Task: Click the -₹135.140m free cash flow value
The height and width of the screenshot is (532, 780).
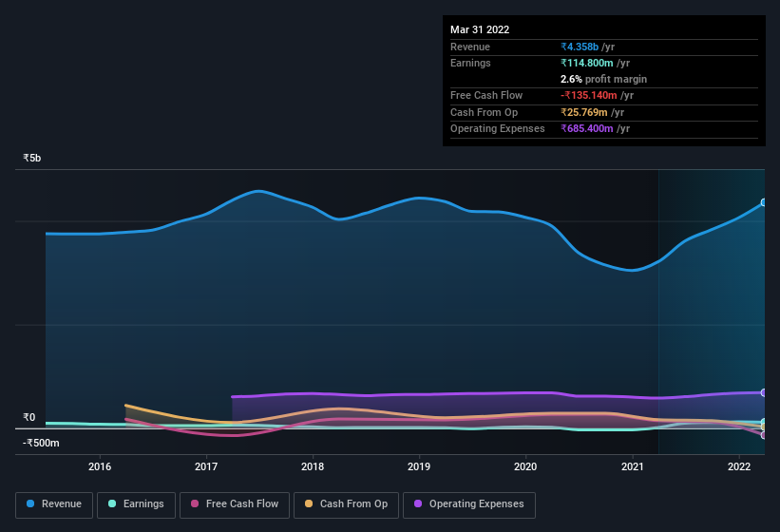Action: [x=589, y=95]
